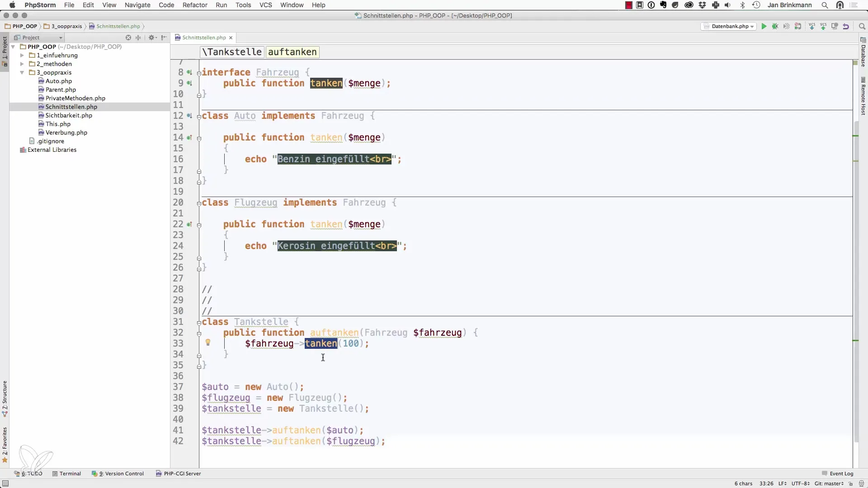Hide the Project tool window
The width and height of the screenshot is (868, 488).
point(164,38)
